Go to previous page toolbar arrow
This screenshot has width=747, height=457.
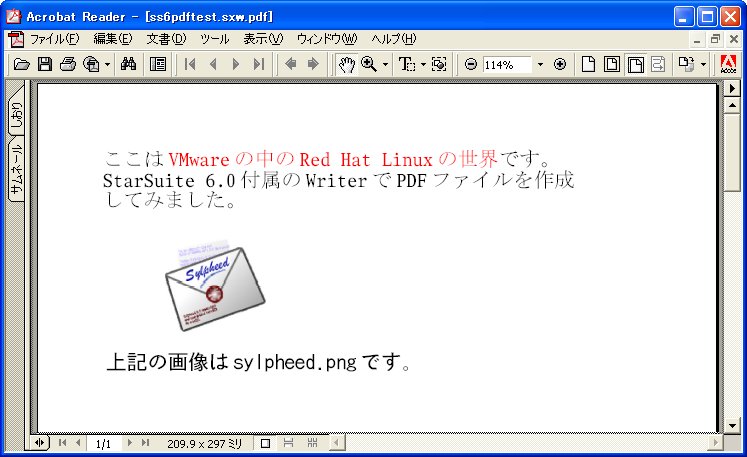[x=213, y=64]
